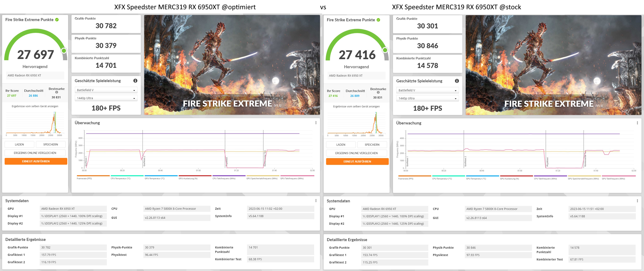Image resolution: width=644 pixels, height=271 pixels.
Task: Expand 1440p Ultra resolution dropdown, stock side
Action: (427, 98)
